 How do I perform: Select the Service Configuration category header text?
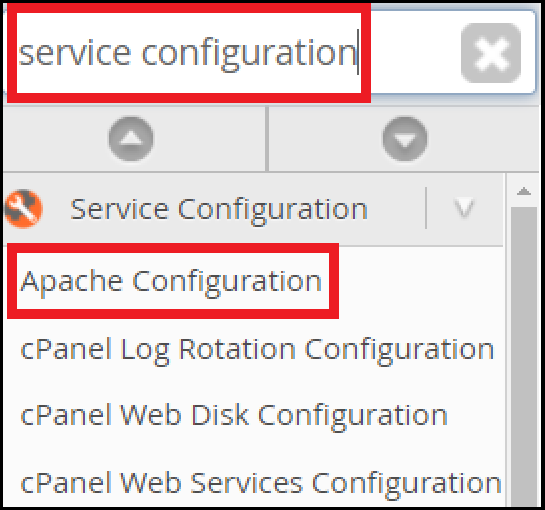219,209
